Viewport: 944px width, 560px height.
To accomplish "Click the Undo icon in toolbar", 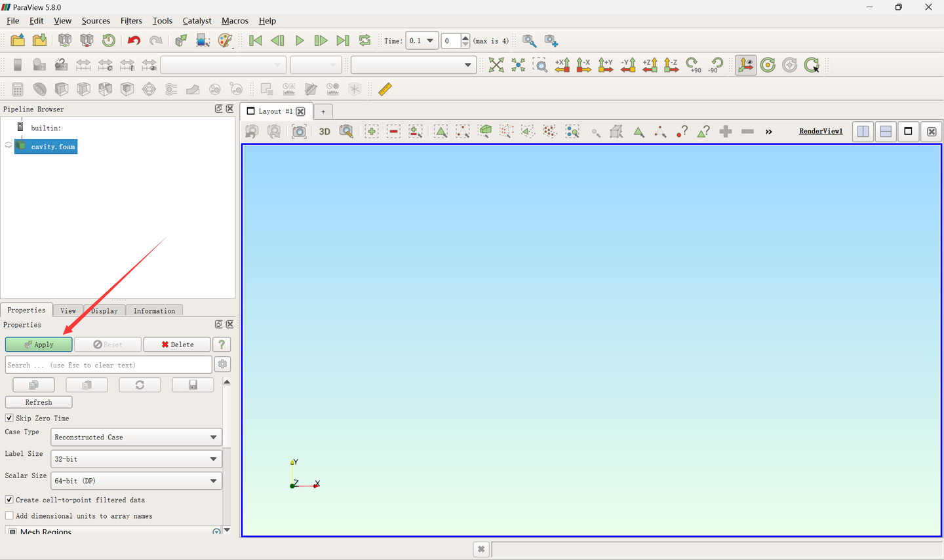I will pos(134,41).
